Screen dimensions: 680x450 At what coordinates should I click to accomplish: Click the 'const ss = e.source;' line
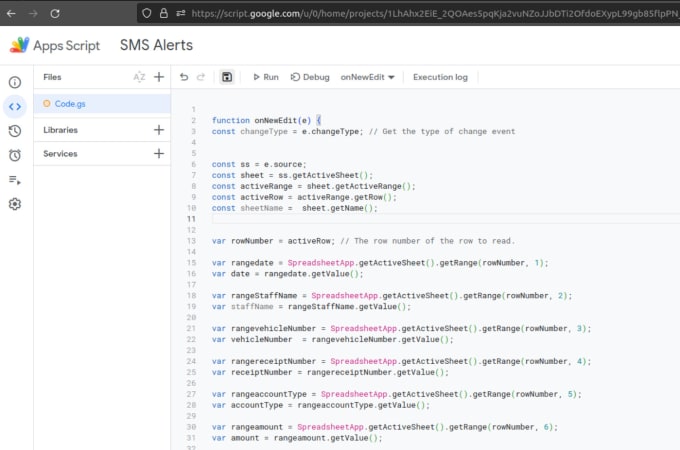259,164
